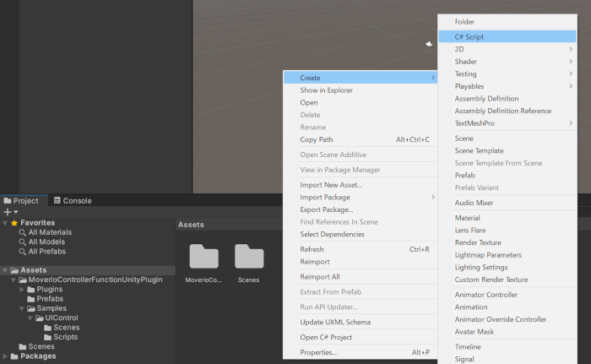591x364 pixels.
Task: Open the TextMeshPro submenu
Action: click(507, 123)
